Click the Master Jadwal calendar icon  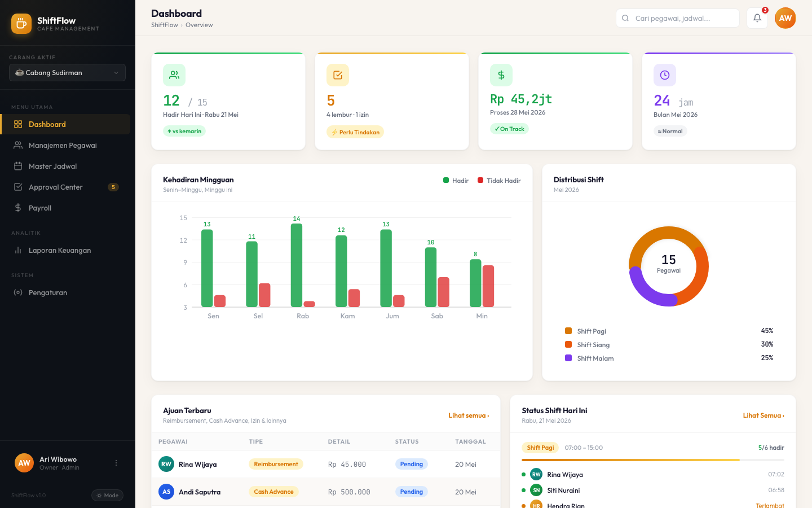[x=18, y=166]
